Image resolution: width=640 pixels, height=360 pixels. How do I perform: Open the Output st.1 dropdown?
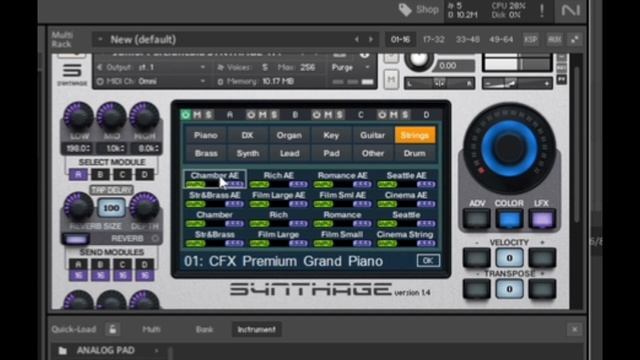pyautogui.click(x=202, y=67)
